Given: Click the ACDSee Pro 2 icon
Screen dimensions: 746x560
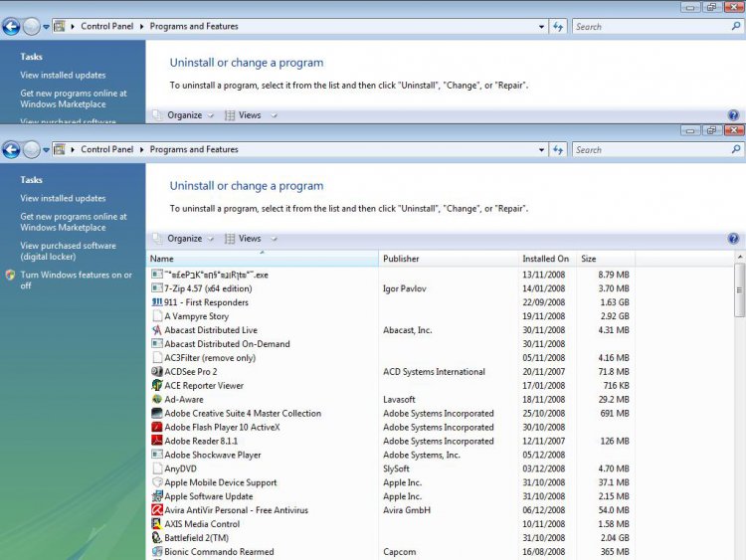Looking at the screenshot, I should tap(156, 372).
